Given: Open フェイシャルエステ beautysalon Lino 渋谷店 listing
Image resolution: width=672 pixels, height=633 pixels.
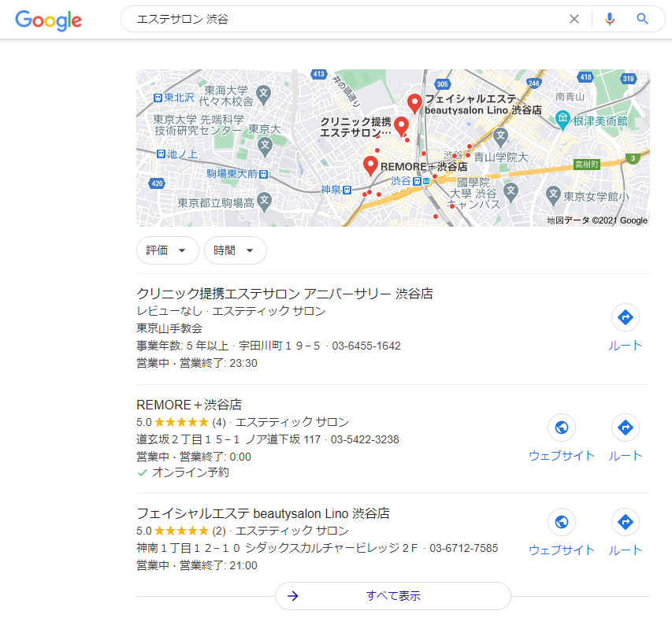Looking at the screenshot, I should tap(263, 513).
